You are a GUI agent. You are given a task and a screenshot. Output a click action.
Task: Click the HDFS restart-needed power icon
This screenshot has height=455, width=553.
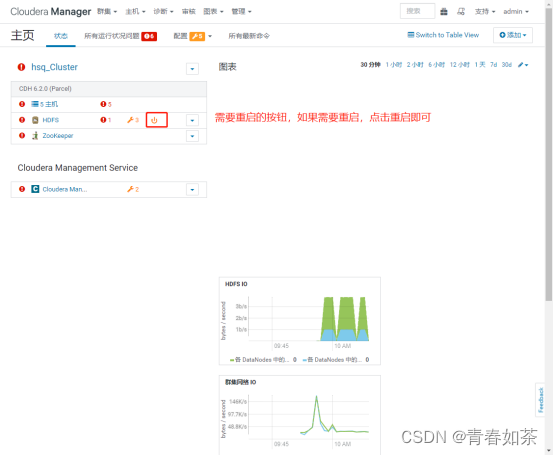(154, 120)
